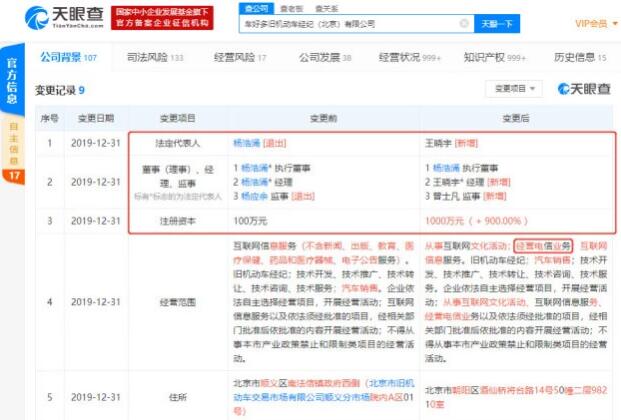This screenshot has height=420, width=621.
Task: Click the 2019-12-31 date in row 5
Action: [x=96, y=397]
